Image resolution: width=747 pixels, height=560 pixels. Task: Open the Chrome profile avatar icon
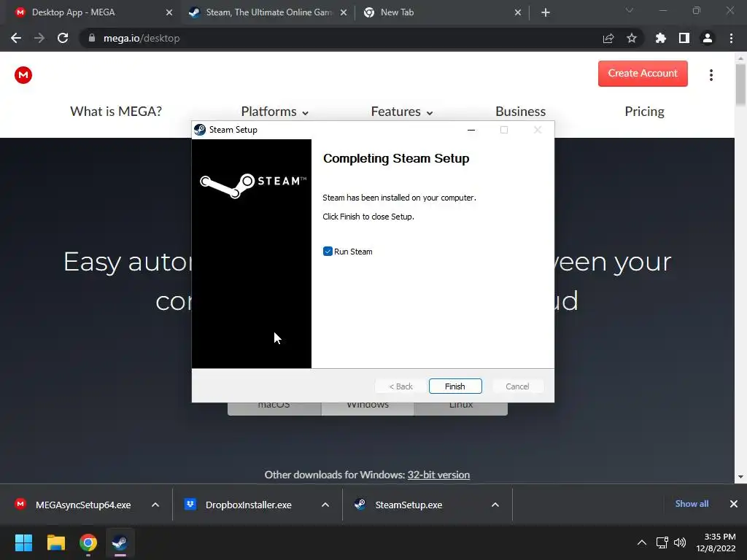tap(708, 38)
